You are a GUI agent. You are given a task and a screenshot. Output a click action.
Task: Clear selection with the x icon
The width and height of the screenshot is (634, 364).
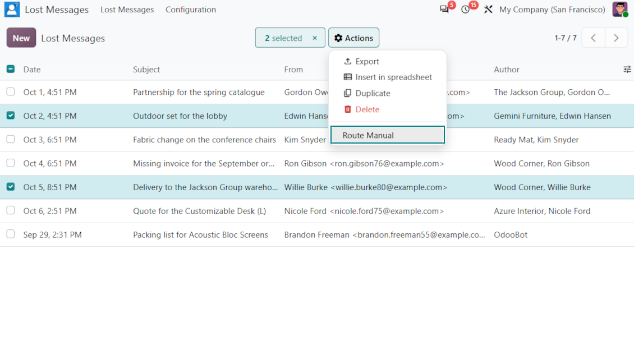click(315, 38)
